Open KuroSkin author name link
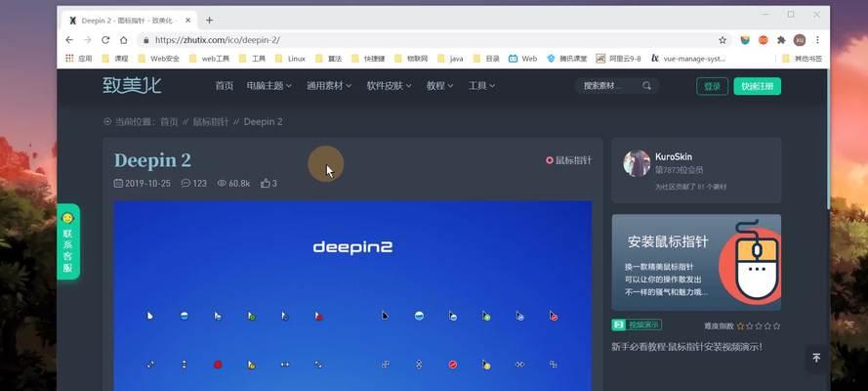 [x=674, y=157]
